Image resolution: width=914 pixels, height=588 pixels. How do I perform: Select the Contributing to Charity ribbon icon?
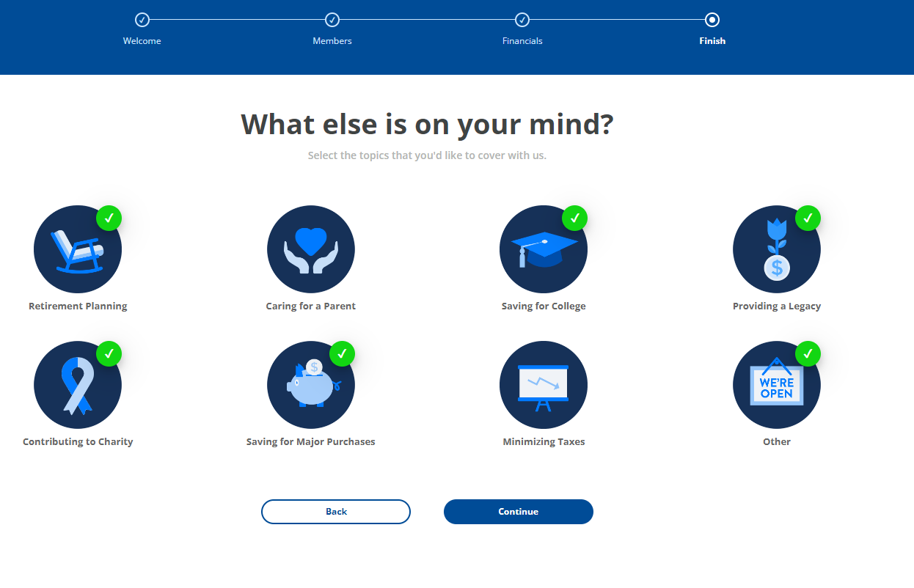(x=78, y=384)
